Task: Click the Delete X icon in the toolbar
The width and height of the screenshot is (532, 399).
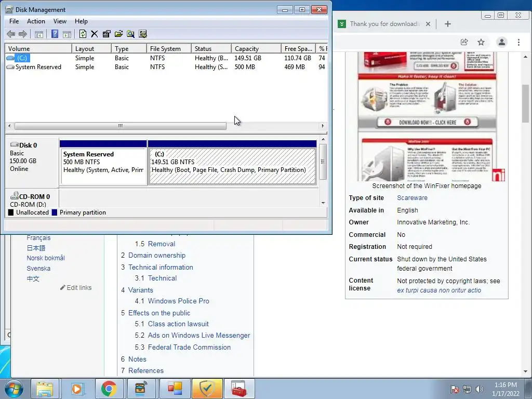Action: (x=95, y=34)
